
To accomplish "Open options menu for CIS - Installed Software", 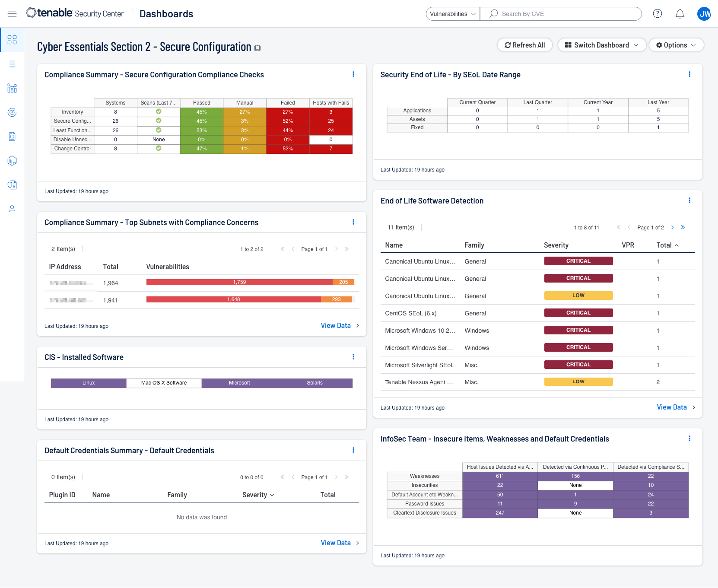I will point(353,357).
